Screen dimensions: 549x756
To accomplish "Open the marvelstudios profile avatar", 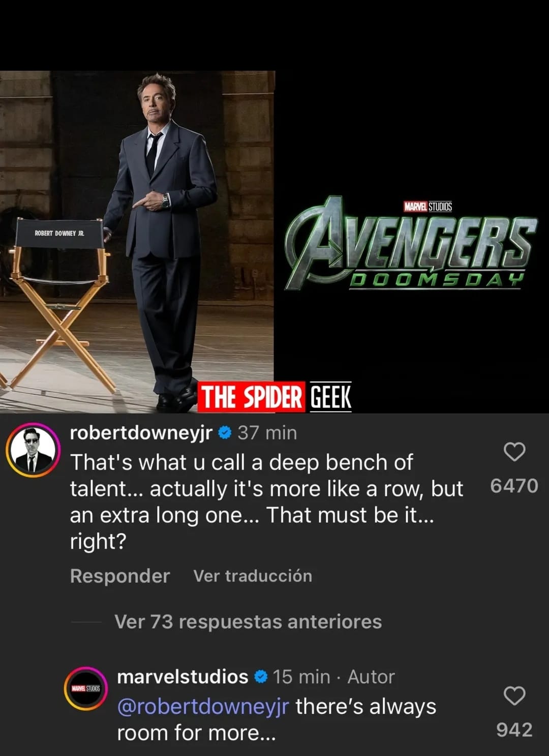I will click(86, 688).
